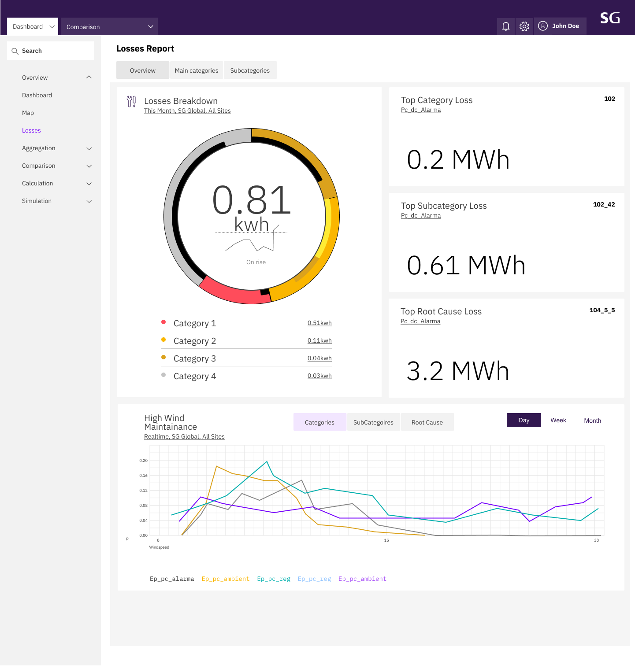Switch to the Main categories tab
The image size is (635, 672).
click(x=197, y=70)
